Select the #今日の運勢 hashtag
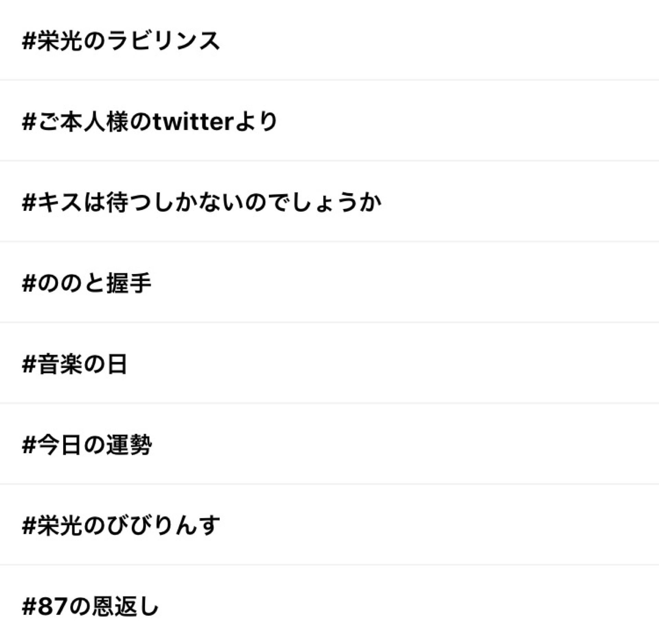This screenshot has width=659, height=644. (87, 445)
